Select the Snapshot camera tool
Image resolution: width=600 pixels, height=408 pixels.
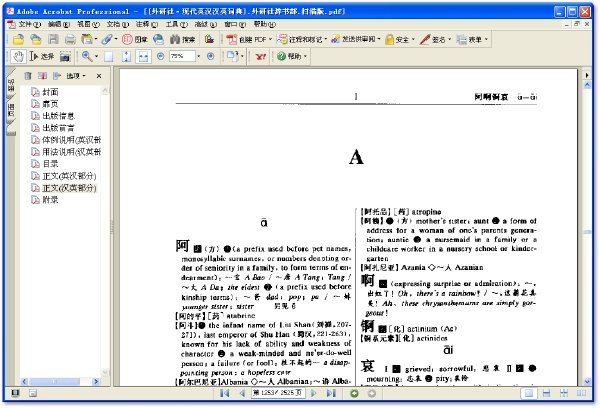(x=65, y=57)
